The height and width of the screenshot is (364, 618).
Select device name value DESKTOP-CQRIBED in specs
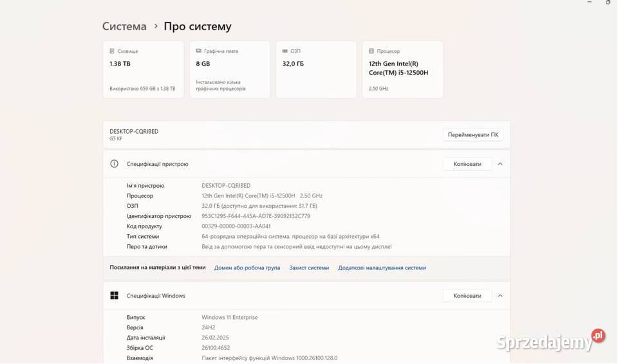click(x=226, y=186)
